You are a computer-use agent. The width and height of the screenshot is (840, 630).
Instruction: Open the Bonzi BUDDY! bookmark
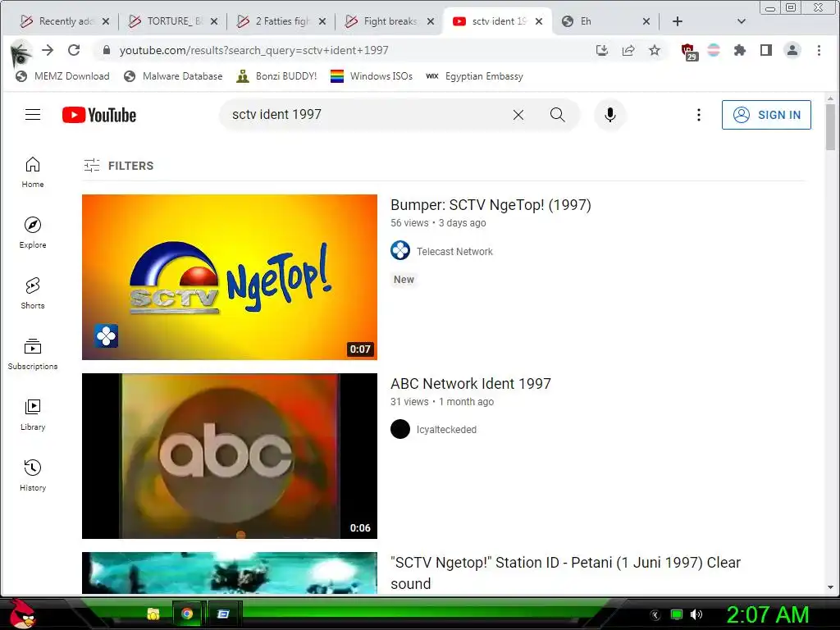[276, 76]
